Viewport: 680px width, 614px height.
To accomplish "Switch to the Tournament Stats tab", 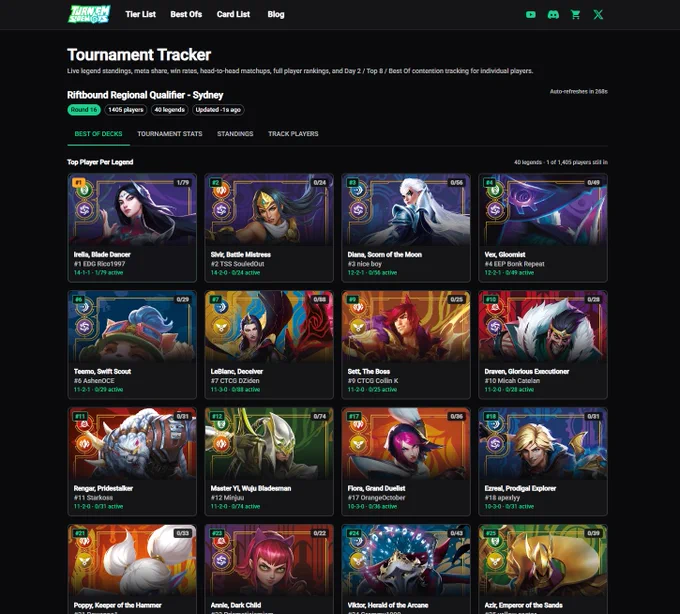I will pos(170,134).
